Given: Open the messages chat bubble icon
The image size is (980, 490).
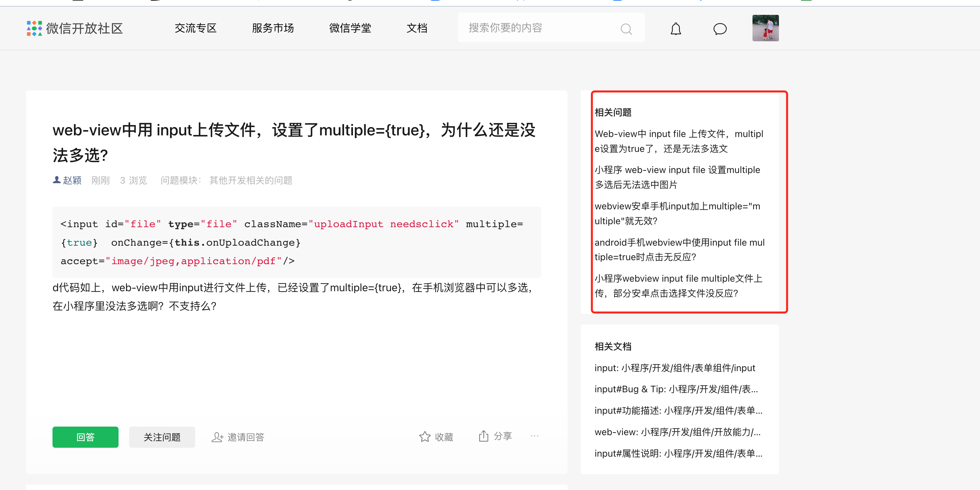Looking at the screenshot, I should [x=719, y=29].
